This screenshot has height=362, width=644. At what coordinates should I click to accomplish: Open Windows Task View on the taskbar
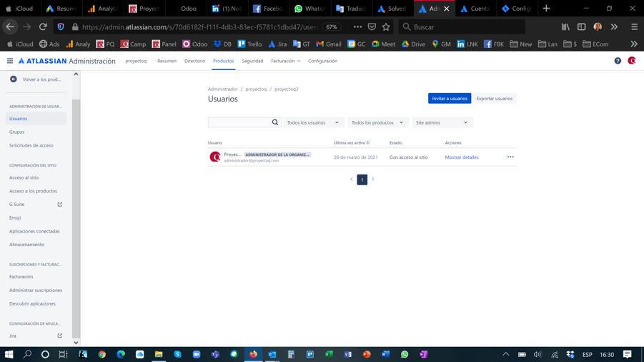coord(63,354)
